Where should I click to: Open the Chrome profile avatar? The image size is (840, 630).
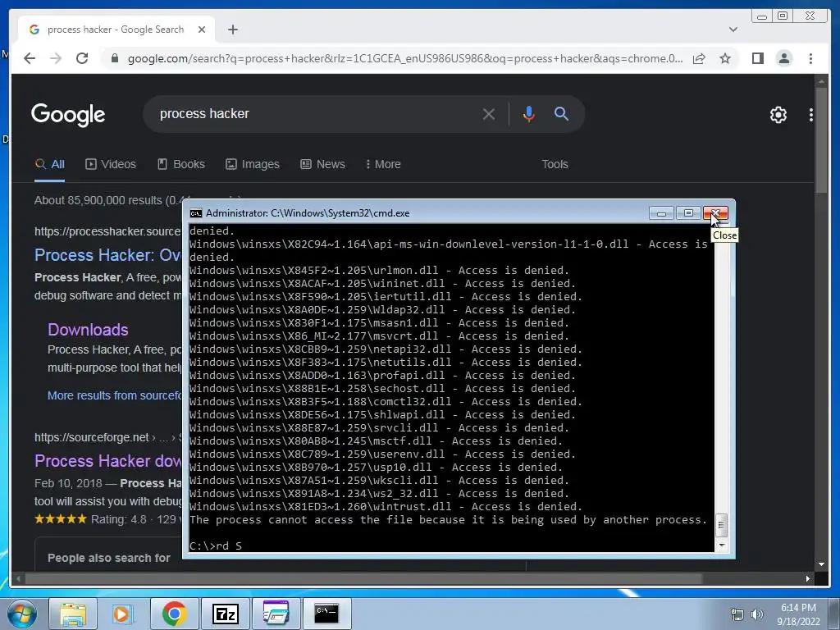784,58
